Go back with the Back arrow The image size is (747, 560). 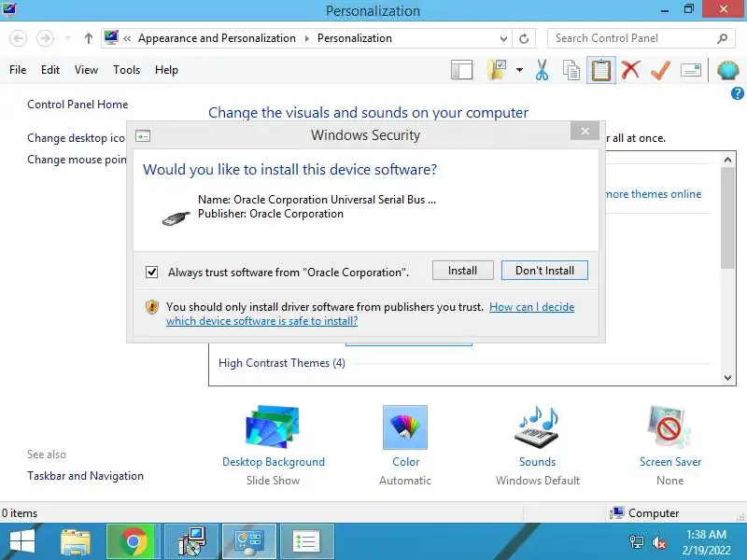(18, 38)
